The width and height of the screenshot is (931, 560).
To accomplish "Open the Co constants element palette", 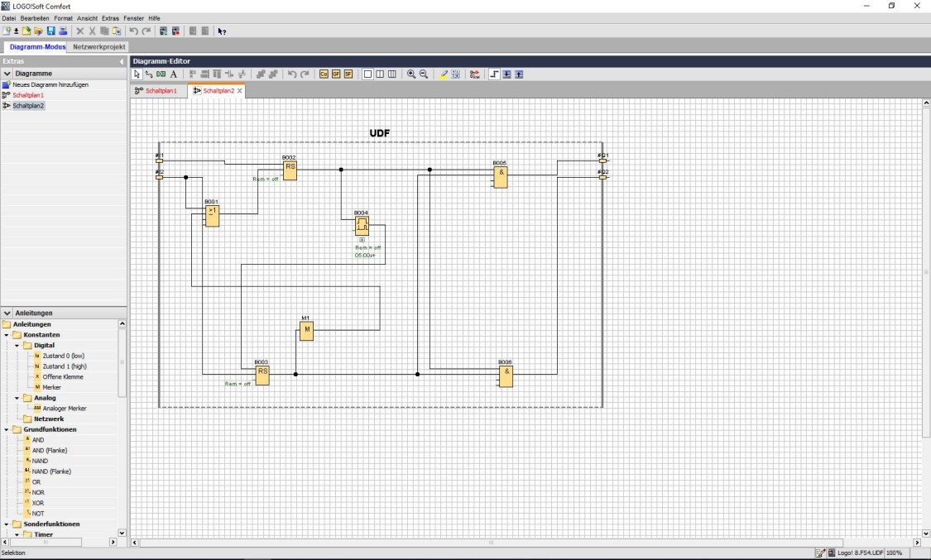I will click(323, 74).
